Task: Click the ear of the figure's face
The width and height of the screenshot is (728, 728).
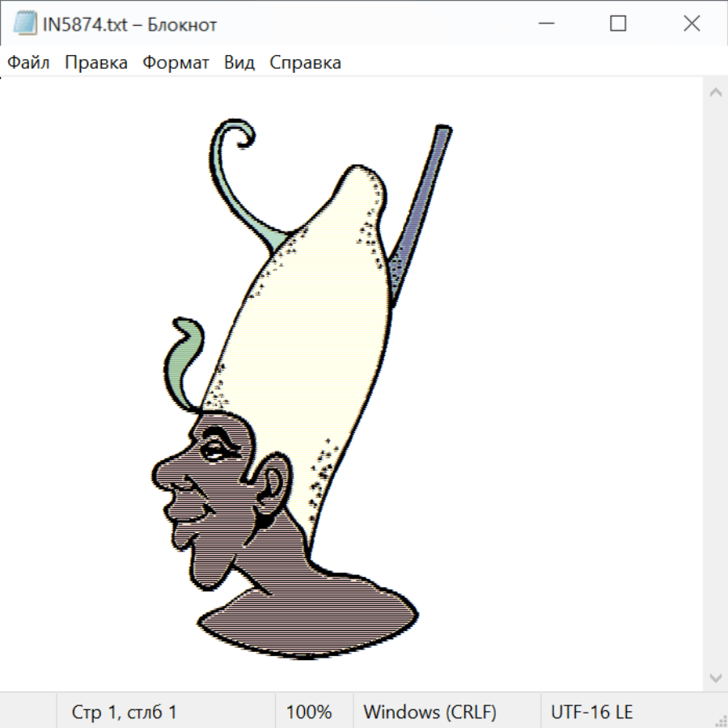Action: click(273, 488)
